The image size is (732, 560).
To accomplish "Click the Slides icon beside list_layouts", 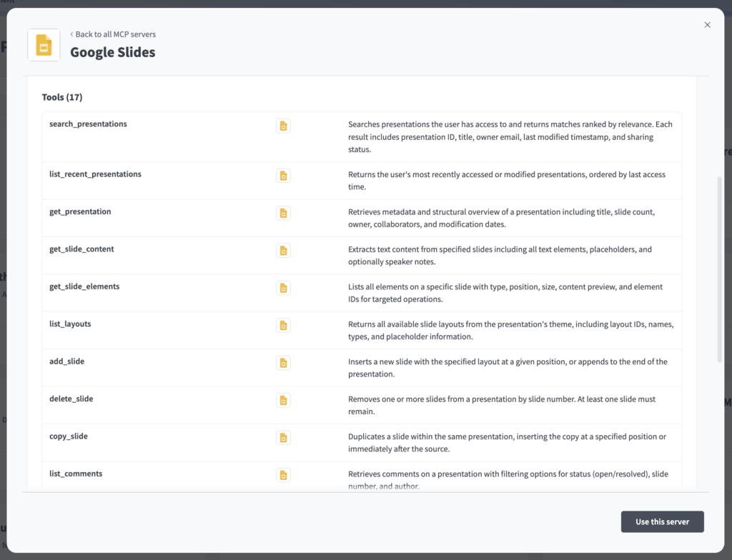I will coord(283,325).
